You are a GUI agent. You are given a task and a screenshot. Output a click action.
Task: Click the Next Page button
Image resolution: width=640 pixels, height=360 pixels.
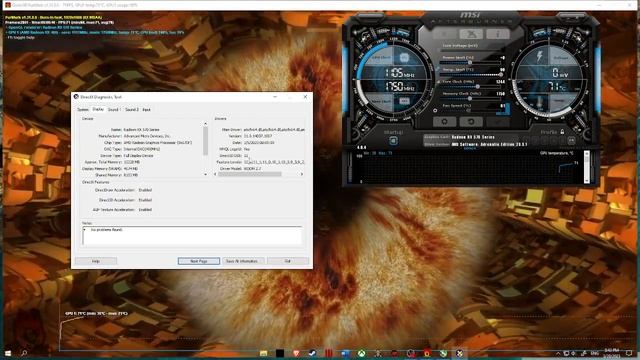pyautogui.click(x=199, y=261)
